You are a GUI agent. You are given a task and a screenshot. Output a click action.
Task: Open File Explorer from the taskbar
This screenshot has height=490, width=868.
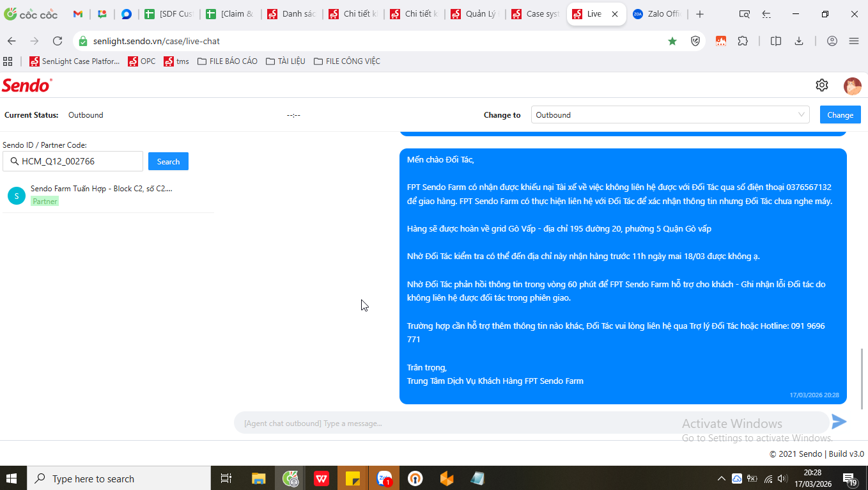pos(258,478)
